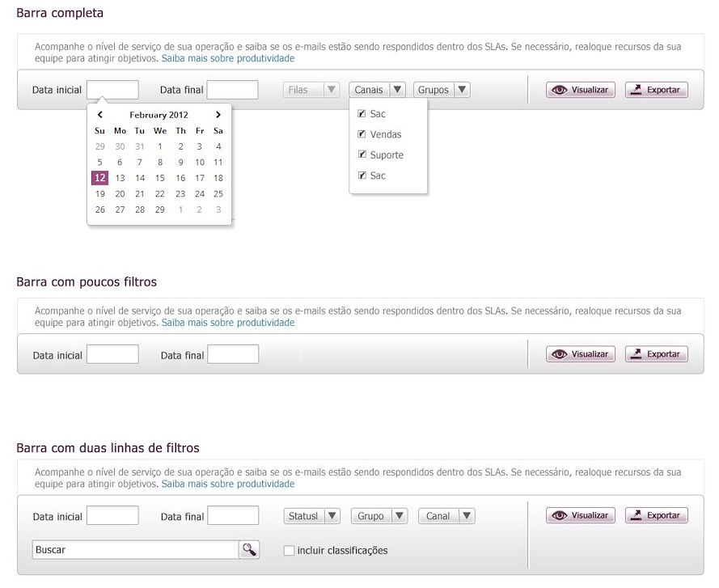Open the Statusl dropdown

point(312,516)
